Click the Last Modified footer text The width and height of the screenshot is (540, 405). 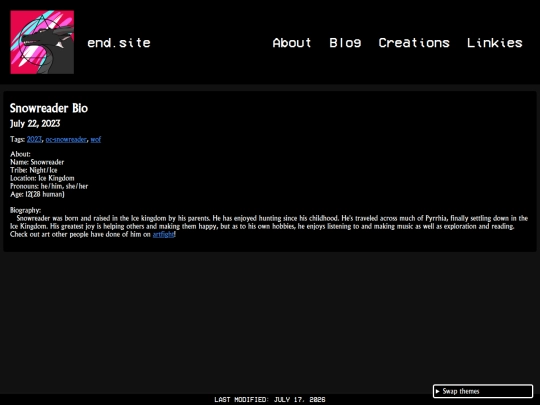point(270,399)
